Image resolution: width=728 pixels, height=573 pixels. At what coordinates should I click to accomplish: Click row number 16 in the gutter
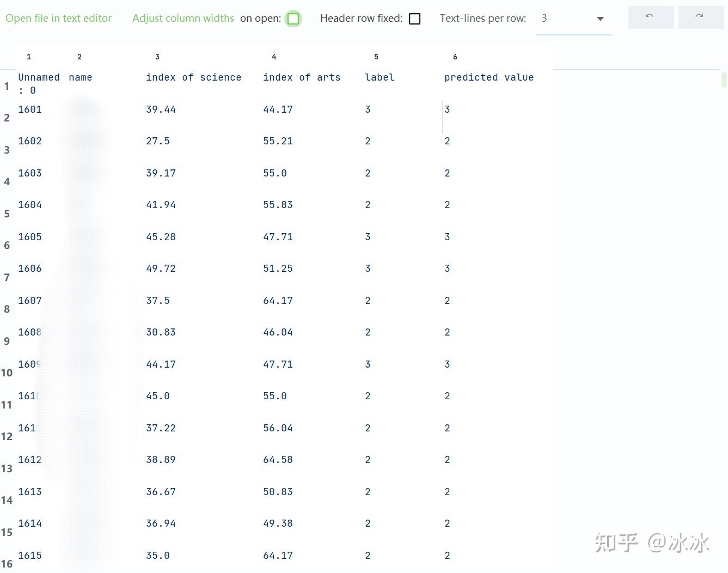click(7, 564)
